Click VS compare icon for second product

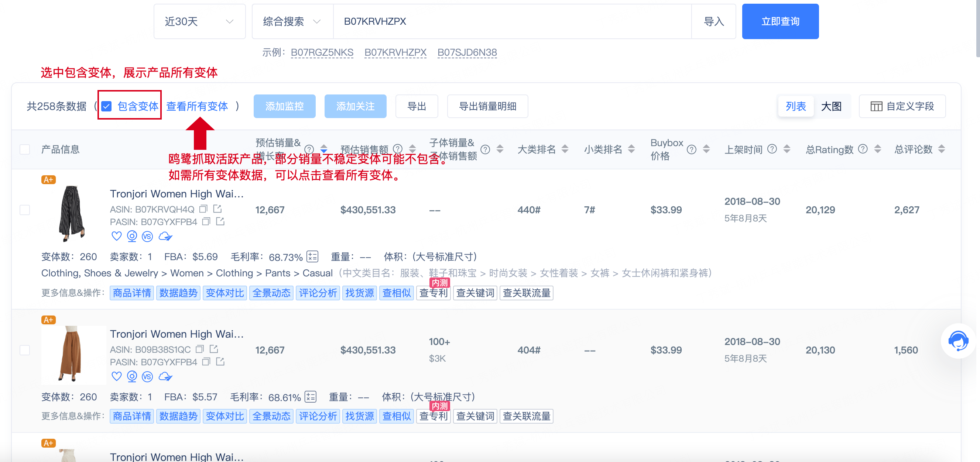147,377
